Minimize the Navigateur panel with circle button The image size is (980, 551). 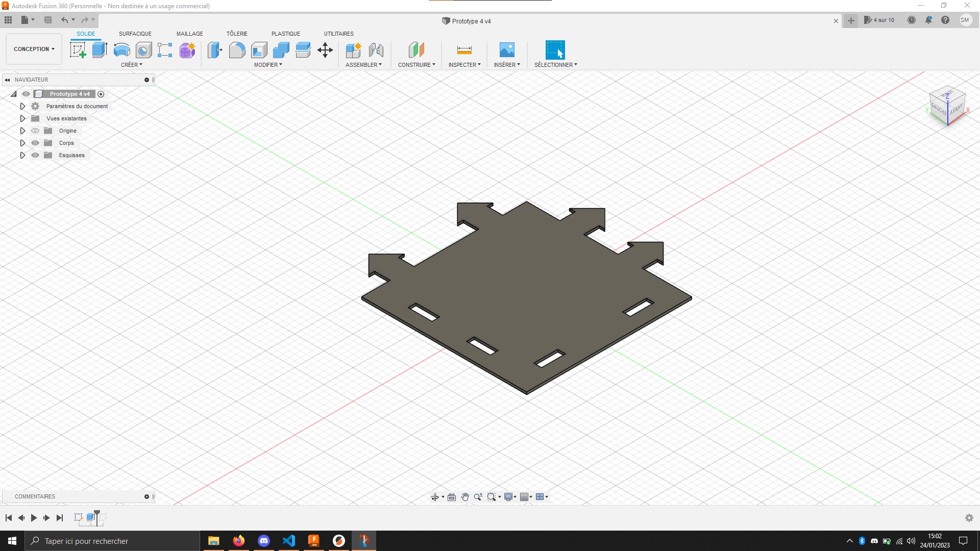(x=146, y=80)
